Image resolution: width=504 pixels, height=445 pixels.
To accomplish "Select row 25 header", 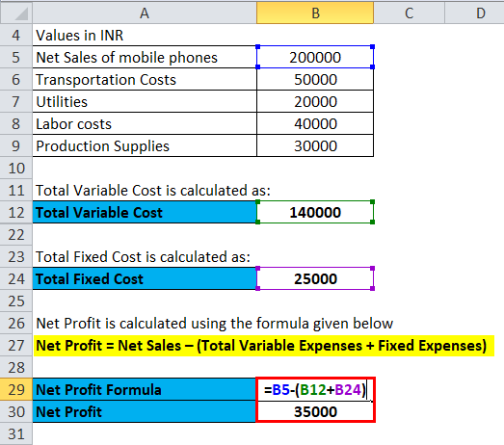I will pyautogui.click(x=16, y=301).
